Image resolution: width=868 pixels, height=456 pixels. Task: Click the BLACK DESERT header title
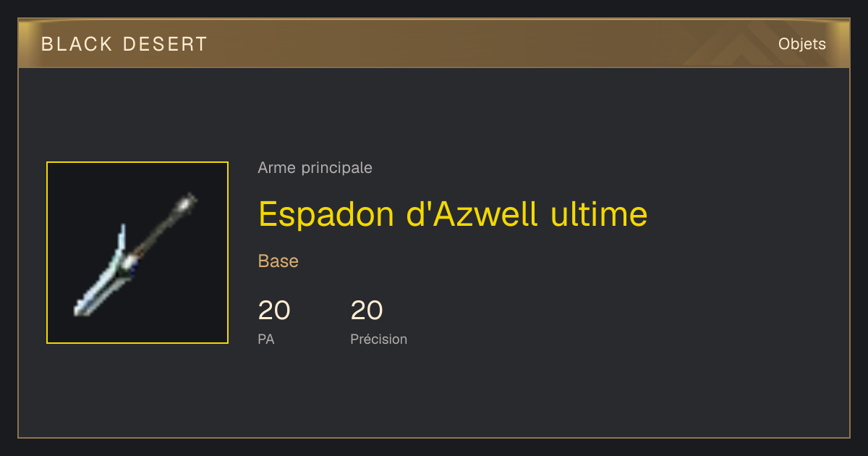124,44
